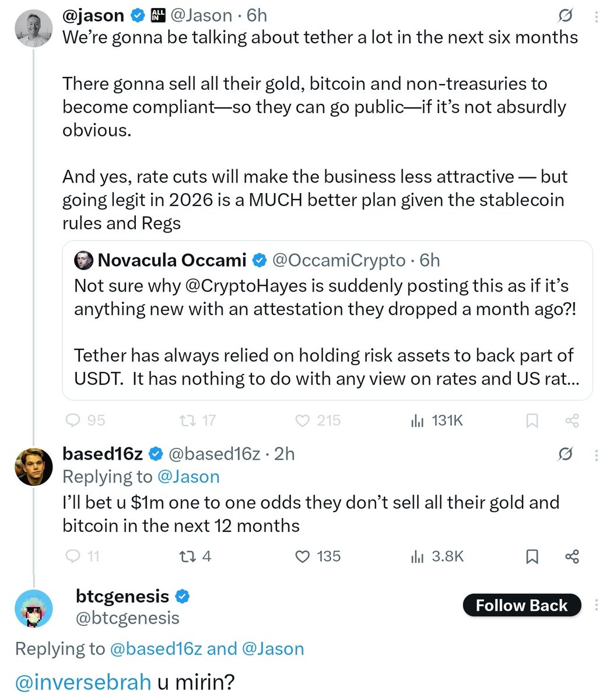Bookmark based16z's reply
This screenshot has height=700, width=610.
532,557
